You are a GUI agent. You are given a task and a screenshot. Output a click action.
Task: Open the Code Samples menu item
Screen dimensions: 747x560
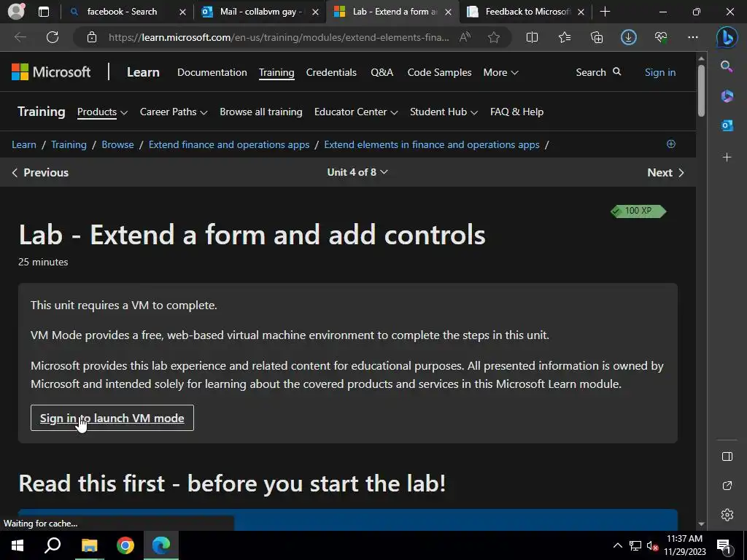pyautogui.click(x=439, y=72)
